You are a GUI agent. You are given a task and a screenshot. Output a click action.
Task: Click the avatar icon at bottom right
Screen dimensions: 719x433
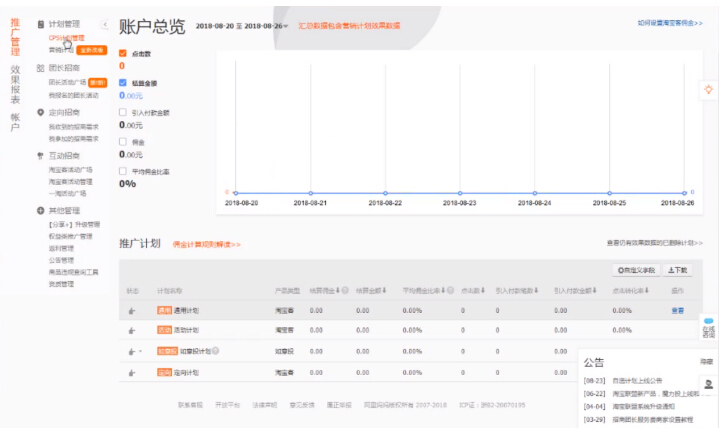pyautogui.click(x=708, y=384)
